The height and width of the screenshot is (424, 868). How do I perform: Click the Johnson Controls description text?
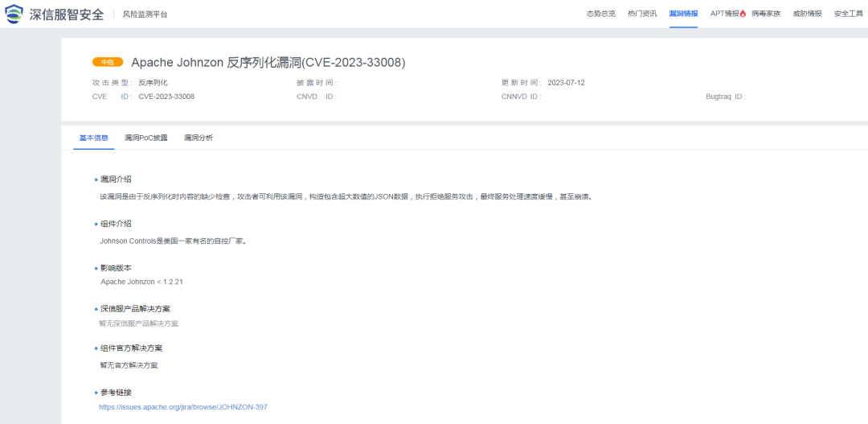coord(173,241)
